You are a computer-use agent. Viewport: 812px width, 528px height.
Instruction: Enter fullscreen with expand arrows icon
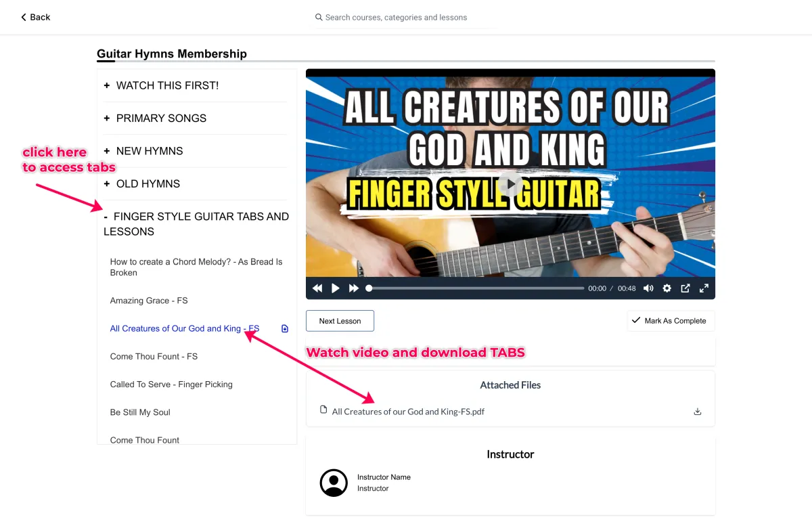click(704, 288)
